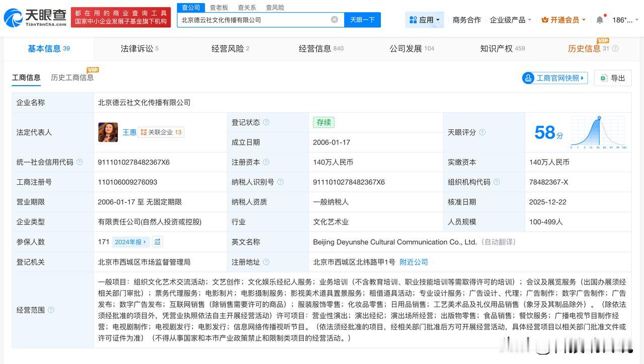Click help icon next to 统一社会信用代码
644x364 pixels.
point(79,162)
